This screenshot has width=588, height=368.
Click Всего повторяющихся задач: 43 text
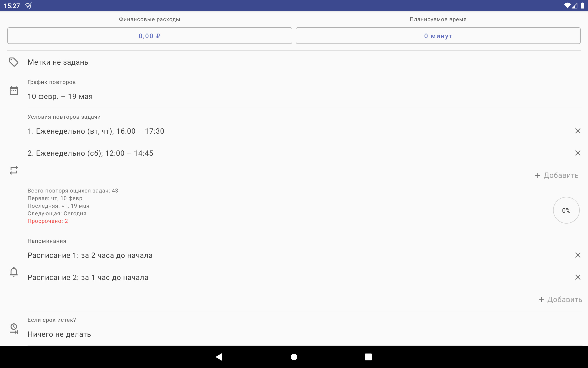[x=73, y=191]
